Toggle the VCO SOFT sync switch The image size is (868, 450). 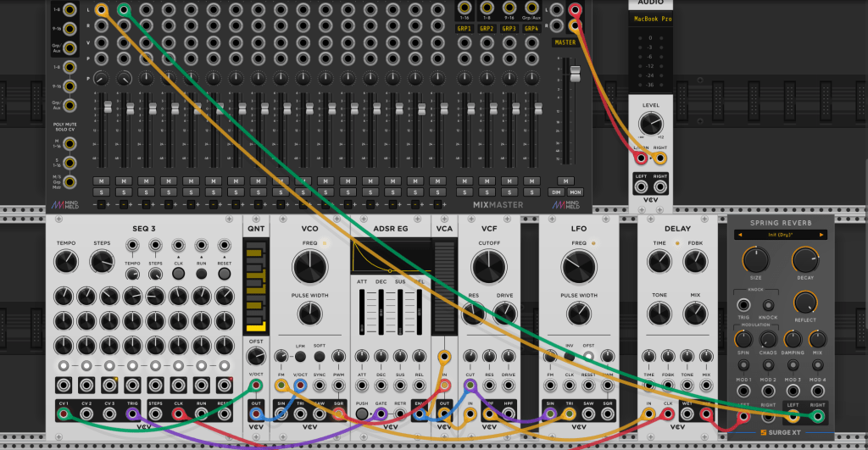point(320,356)
